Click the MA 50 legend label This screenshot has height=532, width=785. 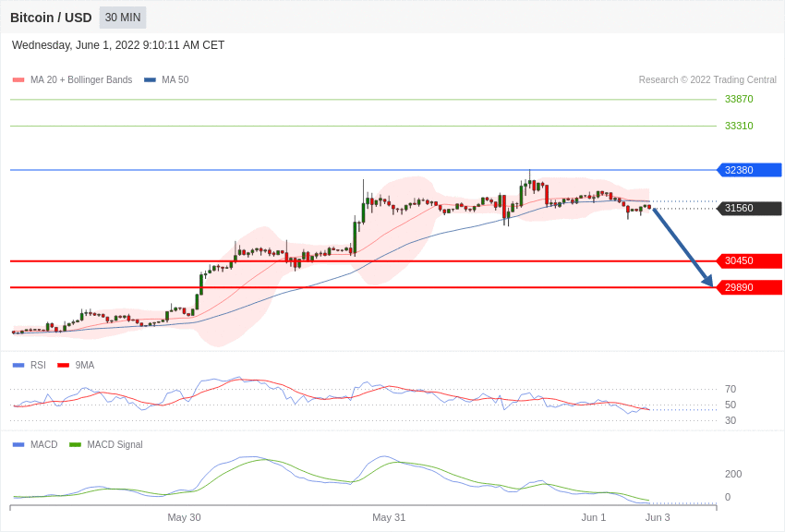(175, 79)
